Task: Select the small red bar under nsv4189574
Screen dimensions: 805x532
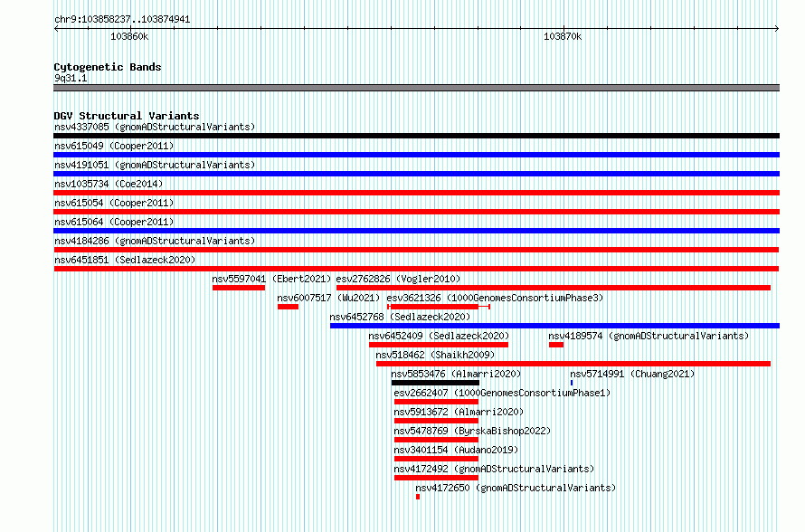Action: tap(556, 345)
